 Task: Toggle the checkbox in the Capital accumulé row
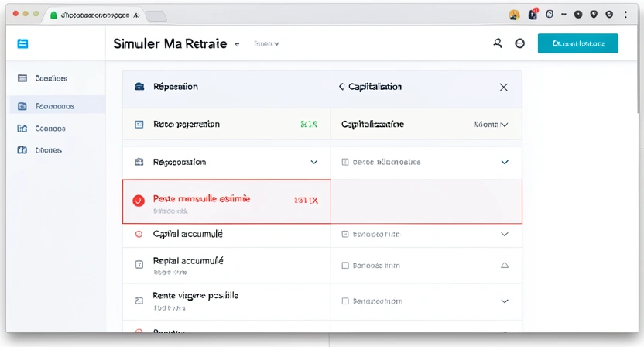click(x=345, y=234)
